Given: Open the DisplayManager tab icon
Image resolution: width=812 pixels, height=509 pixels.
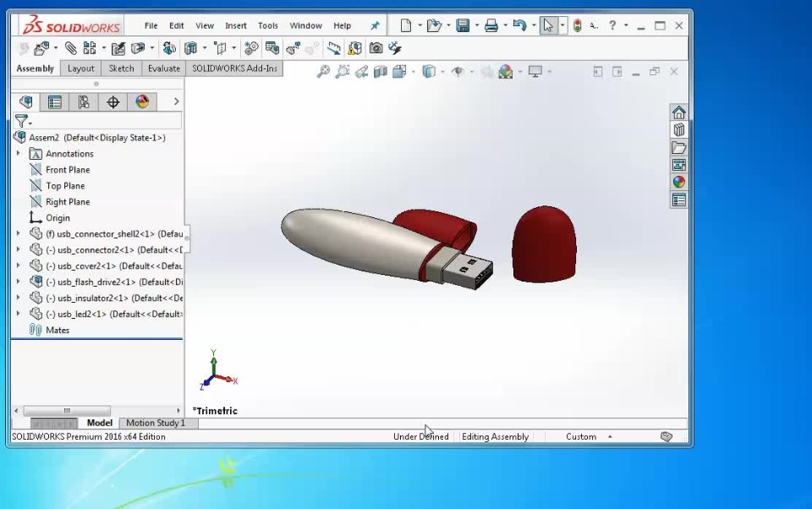Looking at the screenshot, I should click(142, 102).
